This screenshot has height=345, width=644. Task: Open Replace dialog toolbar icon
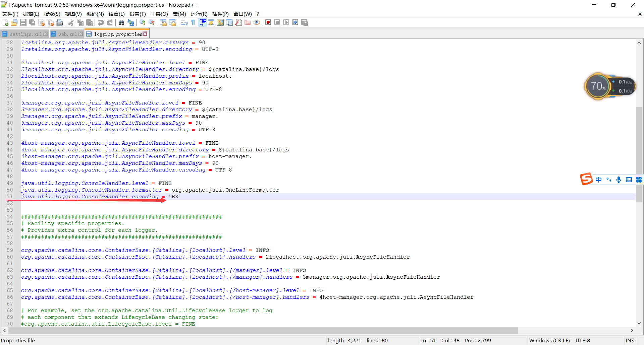point(131,22)
